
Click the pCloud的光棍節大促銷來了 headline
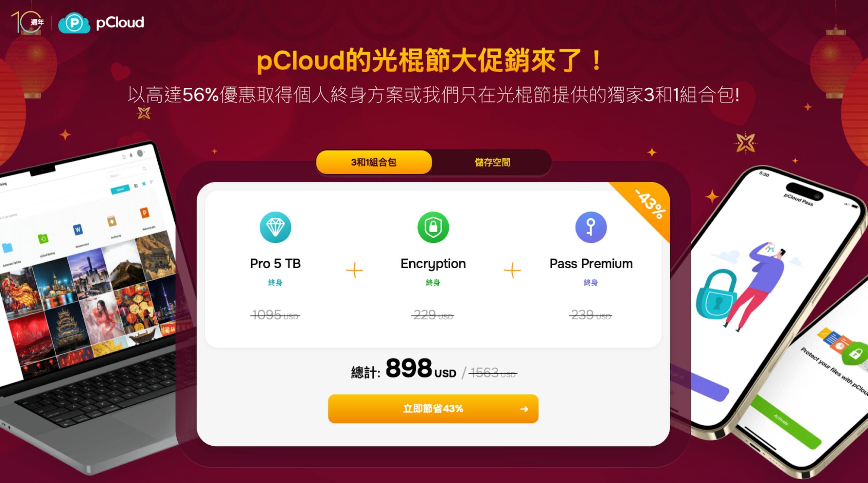tap(430, 61)
